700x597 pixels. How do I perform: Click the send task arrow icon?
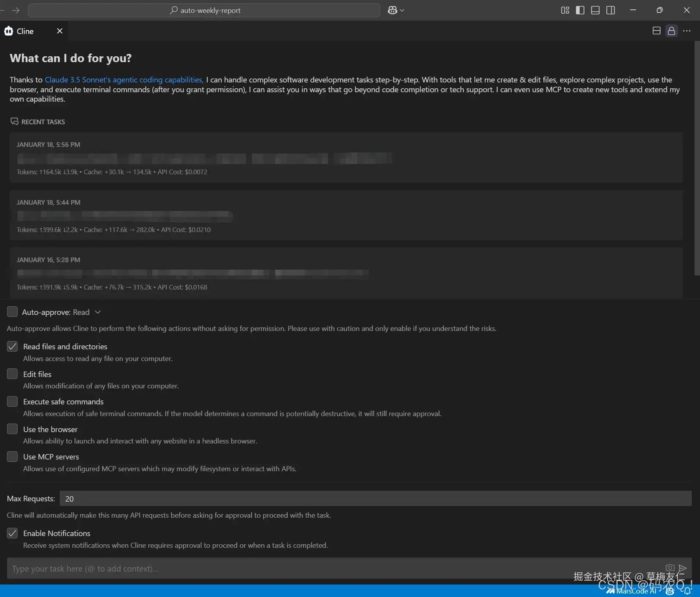coord(682,568)
